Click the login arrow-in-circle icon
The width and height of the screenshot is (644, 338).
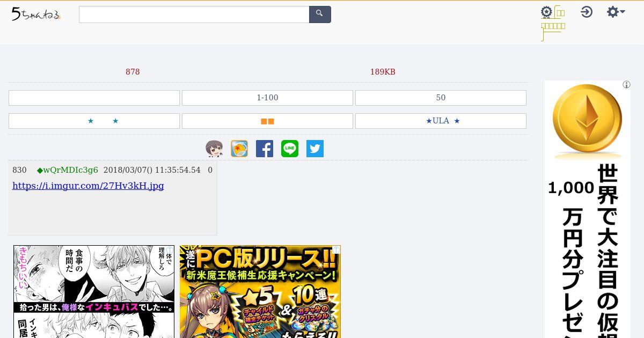[587, 12]
